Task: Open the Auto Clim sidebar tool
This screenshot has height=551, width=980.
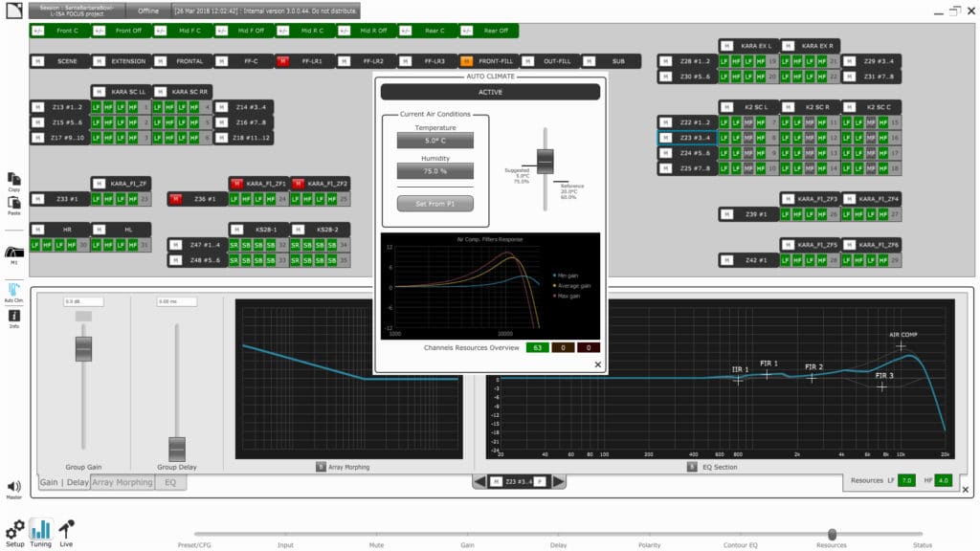Action: coord(14,289)
